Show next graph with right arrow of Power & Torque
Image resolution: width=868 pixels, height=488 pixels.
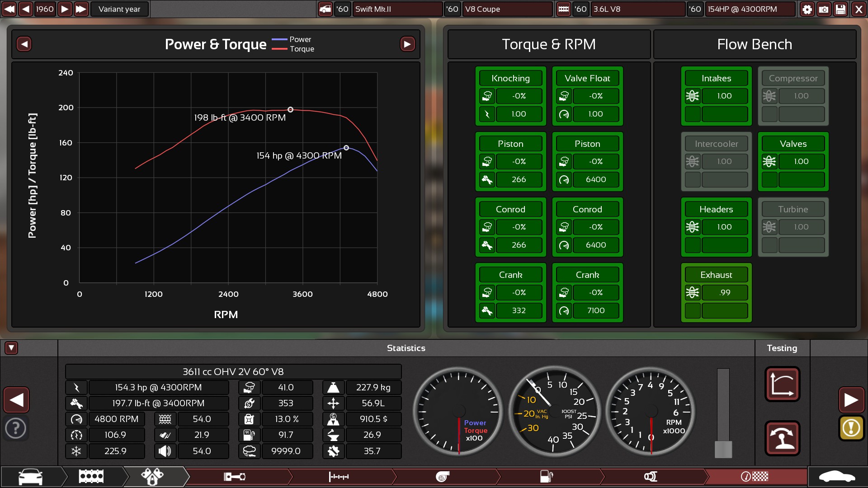pyautogui.click(x=407, y=44)
